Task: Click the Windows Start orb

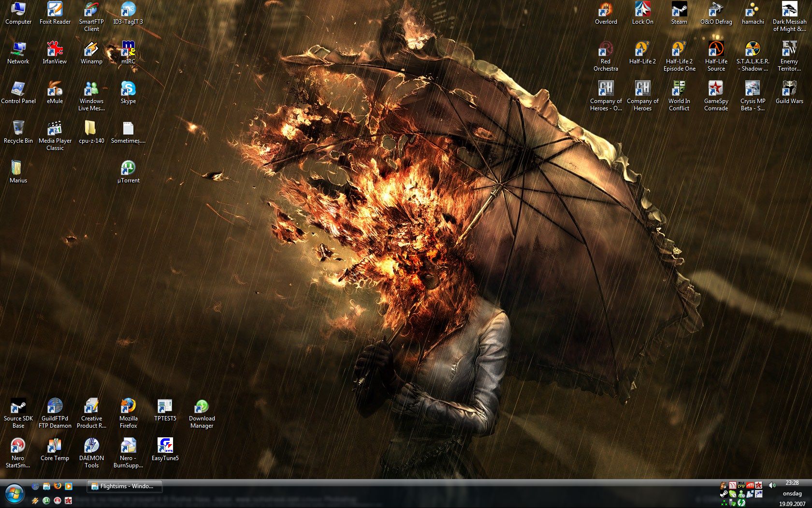Action: click(14, 494)
